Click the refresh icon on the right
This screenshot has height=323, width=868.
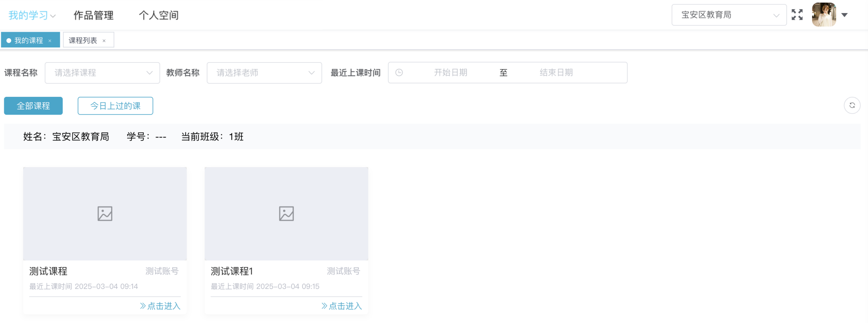click(x=852, y=105)
